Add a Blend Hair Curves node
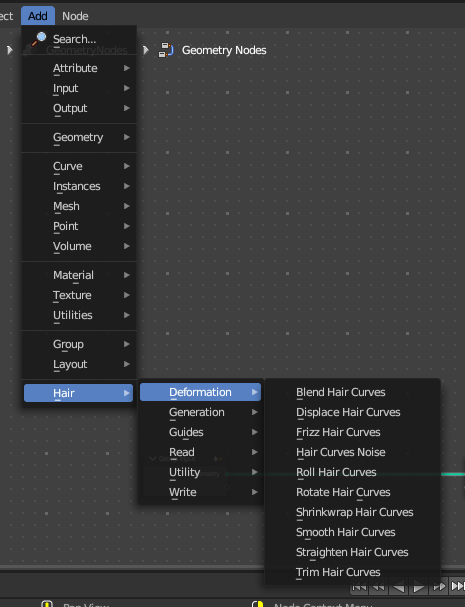 (353, 392)
